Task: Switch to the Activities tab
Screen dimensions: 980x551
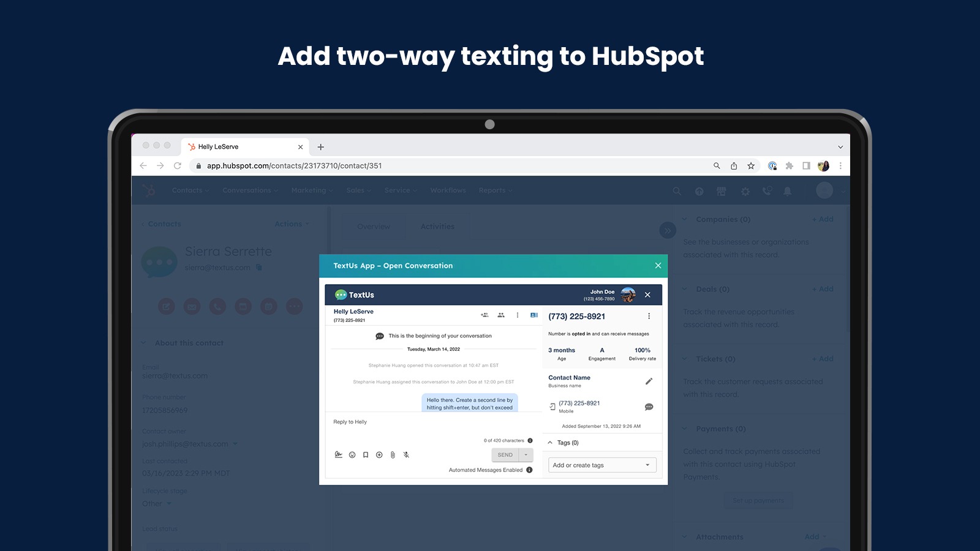Action: (x=437, y=226)
